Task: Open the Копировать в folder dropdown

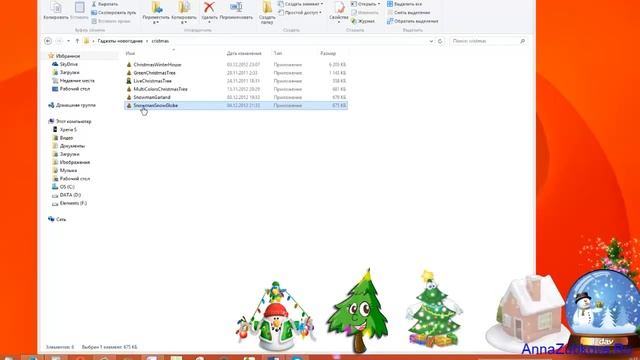Action: [x=184, y=12]
